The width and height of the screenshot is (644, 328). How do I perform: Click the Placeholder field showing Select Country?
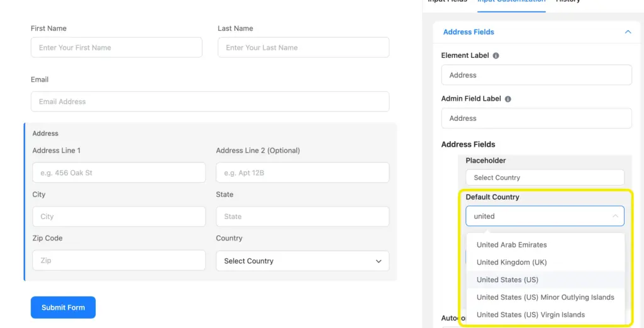click(544, 178)
